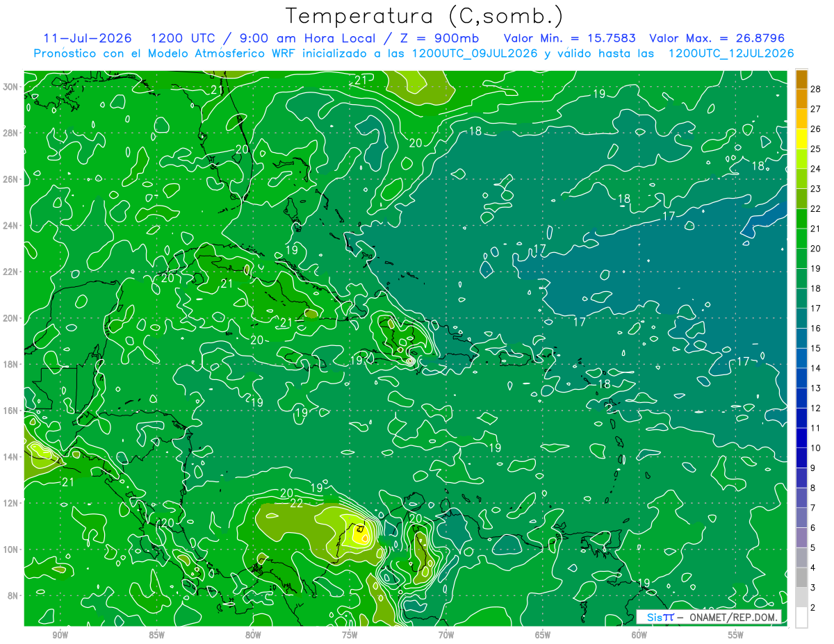Viewport: 834px width, 644px height.
Task: Click dark blue legend swatch between 9 and 10
Action: pos(801,458)
